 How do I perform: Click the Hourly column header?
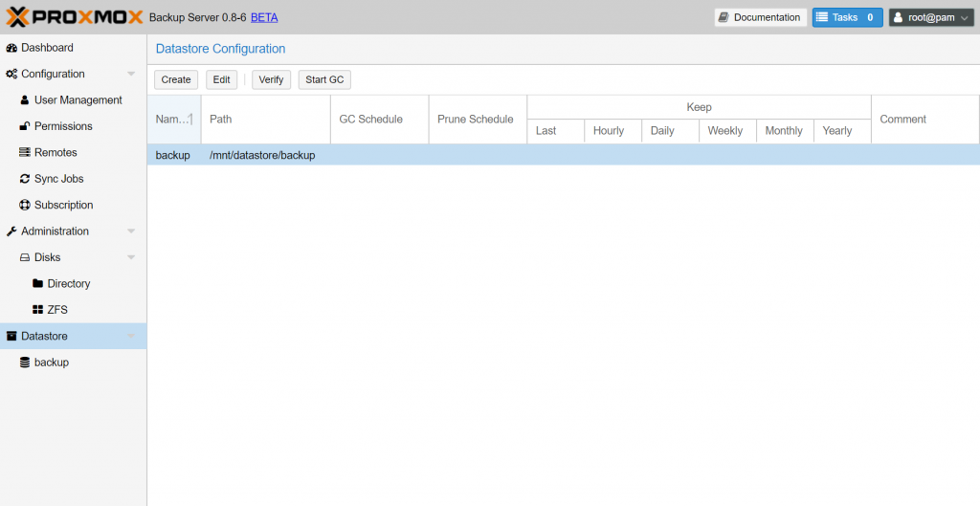pos(613,131)
